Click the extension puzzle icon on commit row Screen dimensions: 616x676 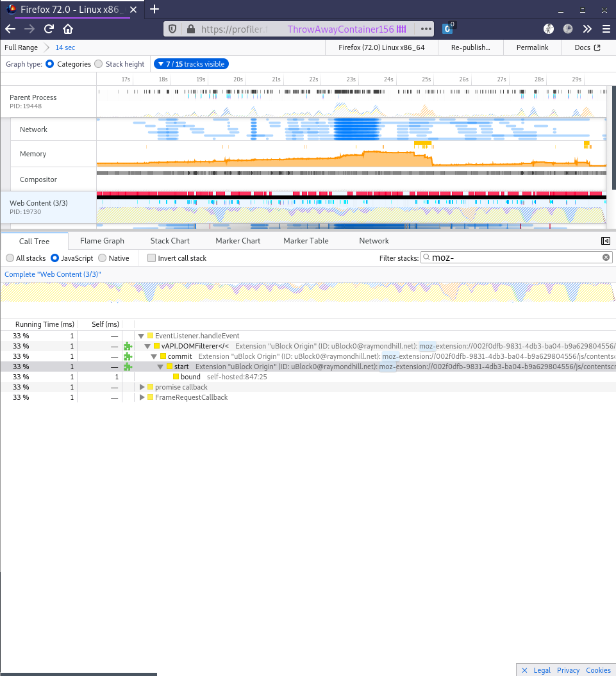point(128,356)
